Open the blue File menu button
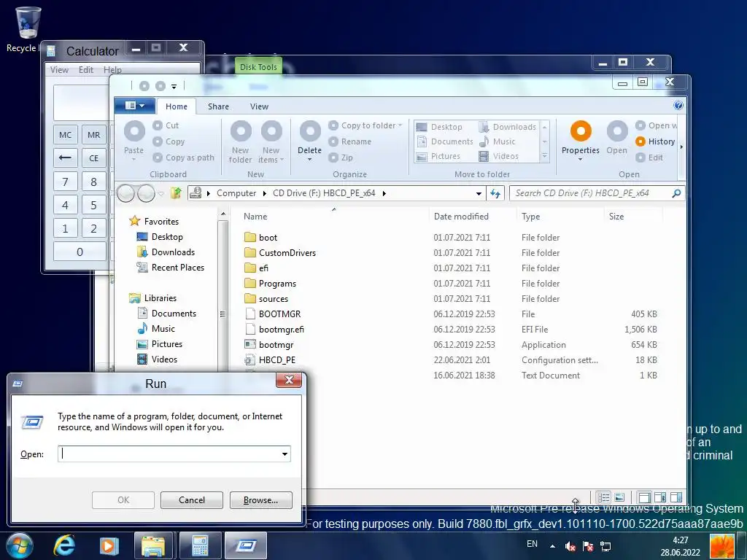 pyautogui.click(x=135, y=105)
